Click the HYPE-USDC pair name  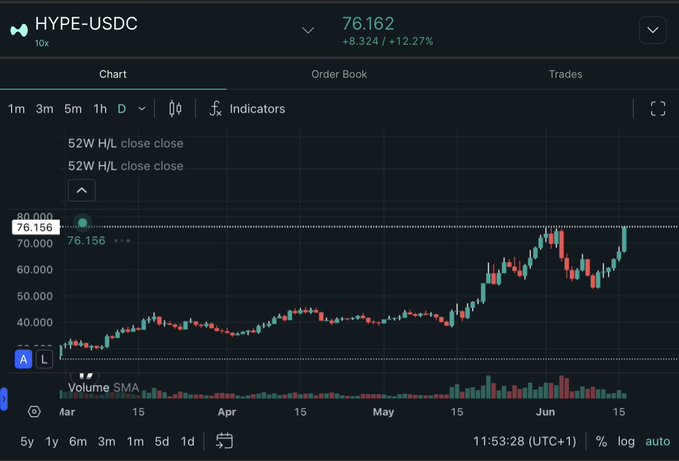click(86, 24)
